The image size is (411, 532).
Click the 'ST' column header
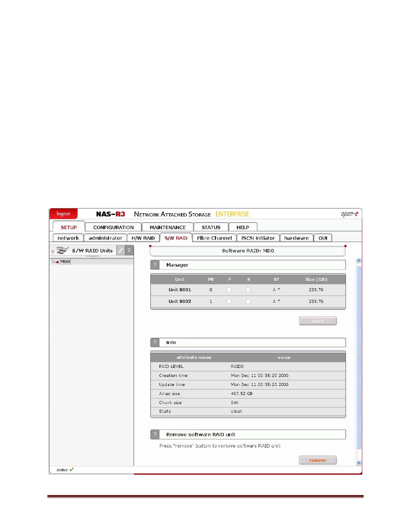pos(277,280)
